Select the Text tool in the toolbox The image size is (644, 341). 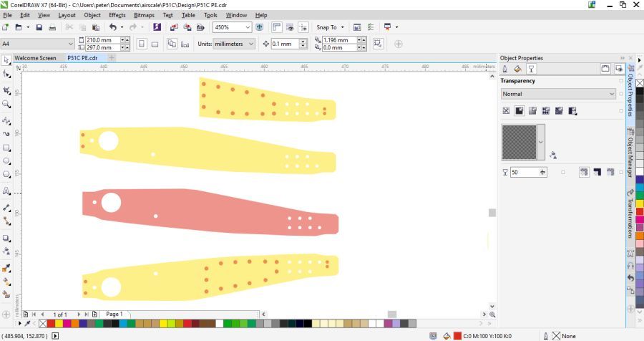[x=7, y=191]
